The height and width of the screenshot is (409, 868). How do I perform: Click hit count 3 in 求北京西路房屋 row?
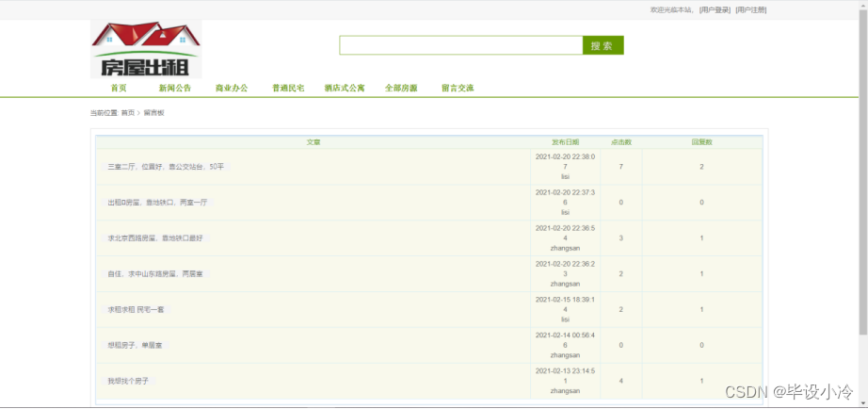(x=621, y=238)
